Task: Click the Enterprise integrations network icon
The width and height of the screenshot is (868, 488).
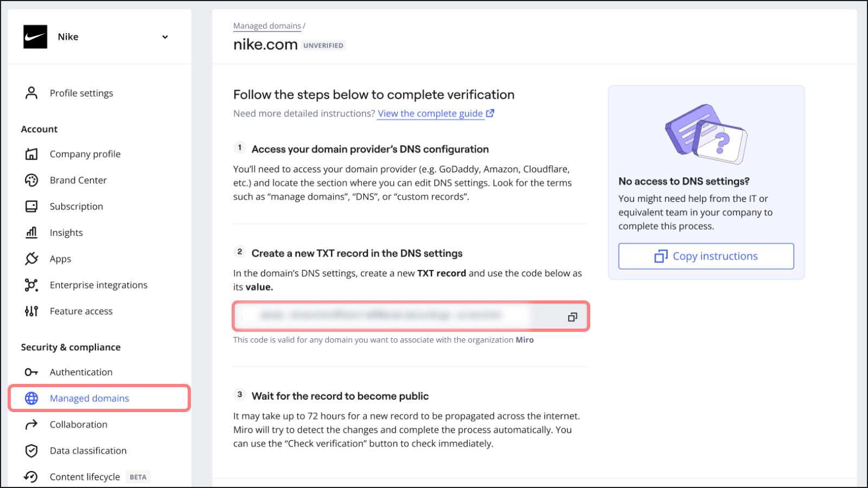Action: [31, 285]
